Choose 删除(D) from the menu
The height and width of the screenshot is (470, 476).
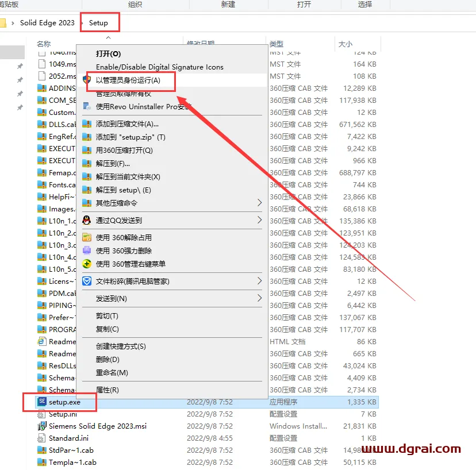coord(108,359)
